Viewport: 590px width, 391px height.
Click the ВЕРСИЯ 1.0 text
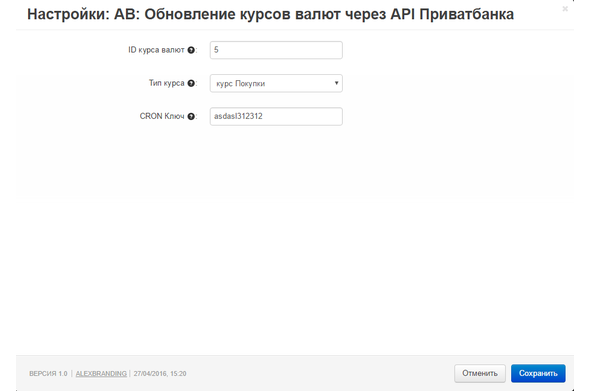pos(48,374)
